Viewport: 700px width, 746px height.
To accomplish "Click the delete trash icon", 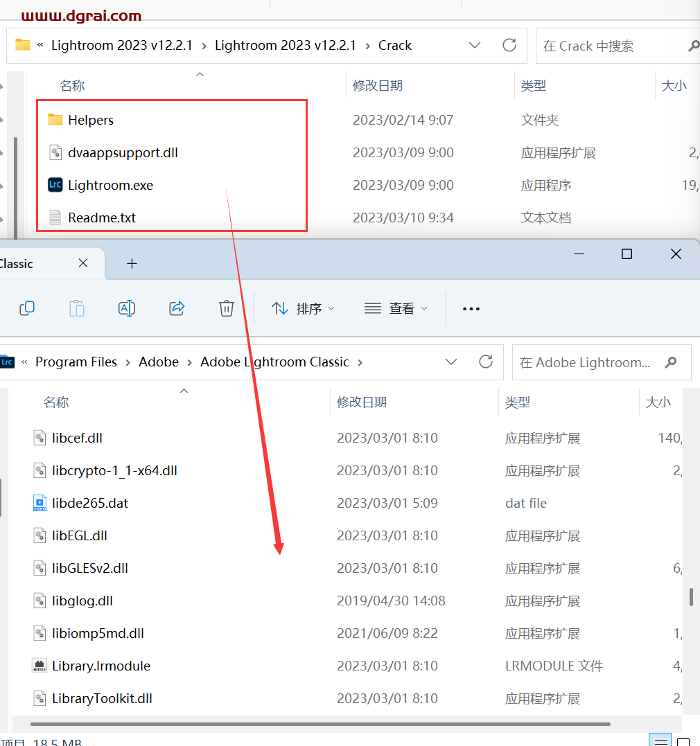I will pos(226,308).
